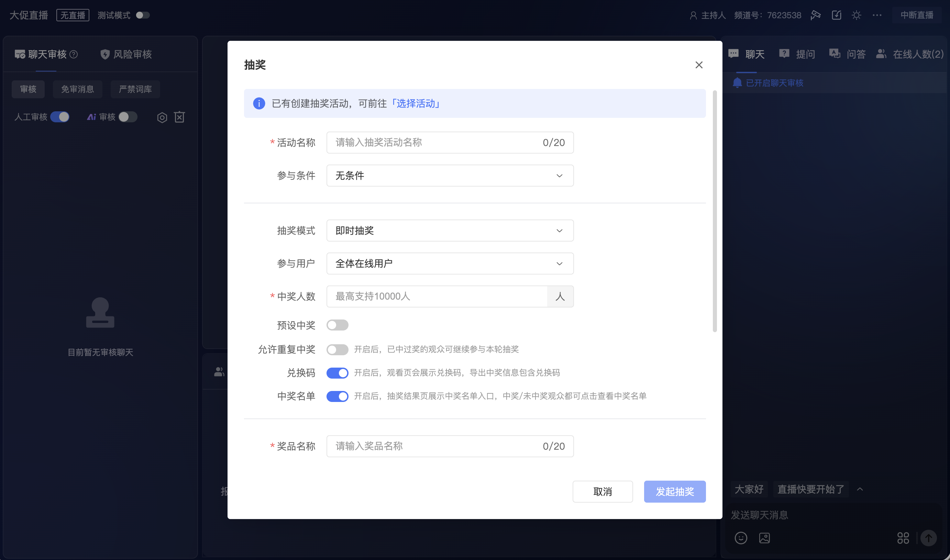Open the apps grid icon in chat

[903, 538]
